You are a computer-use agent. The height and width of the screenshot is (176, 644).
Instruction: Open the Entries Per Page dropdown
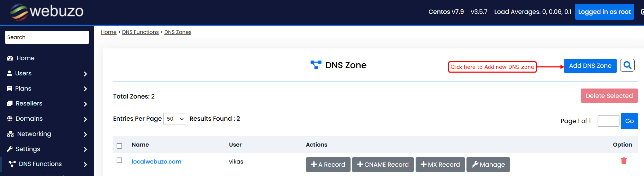click(x=174, y=119)
